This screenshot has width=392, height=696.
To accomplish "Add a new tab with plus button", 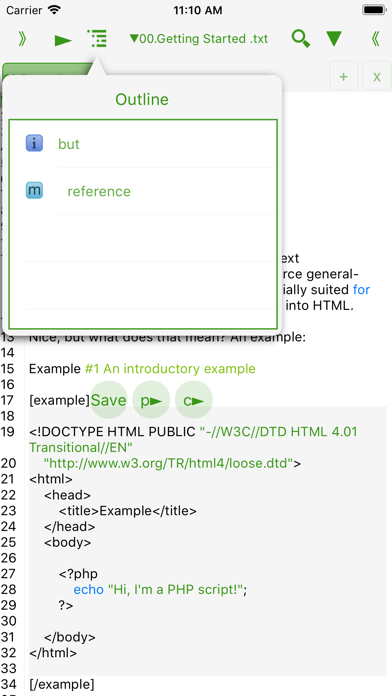I will tap(344, 76).
